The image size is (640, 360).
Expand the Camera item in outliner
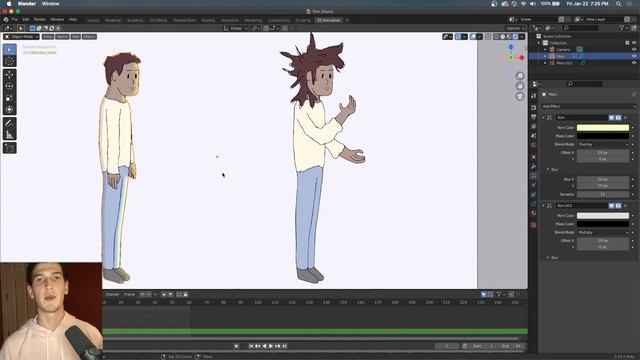click(x=545, y=50)
